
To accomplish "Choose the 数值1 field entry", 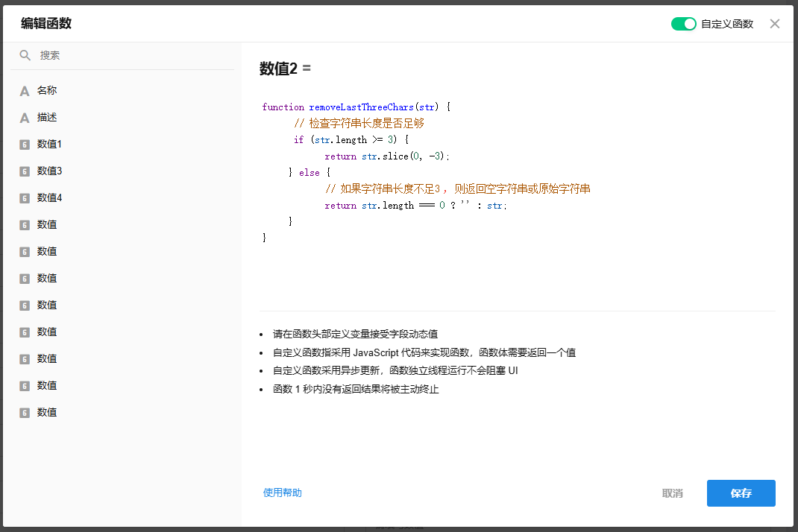I will click(x=50, y=144).
